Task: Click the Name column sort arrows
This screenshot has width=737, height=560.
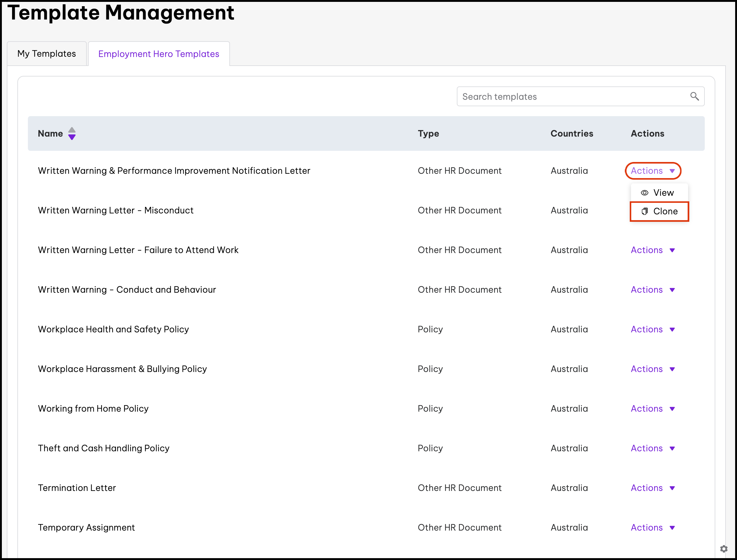Action: [72, 133]
